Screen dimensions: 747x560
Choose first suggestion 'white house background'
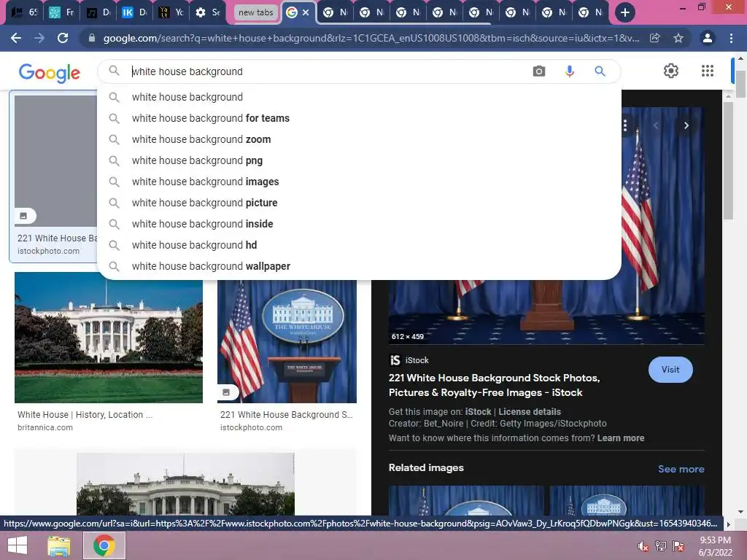point(359,97)
